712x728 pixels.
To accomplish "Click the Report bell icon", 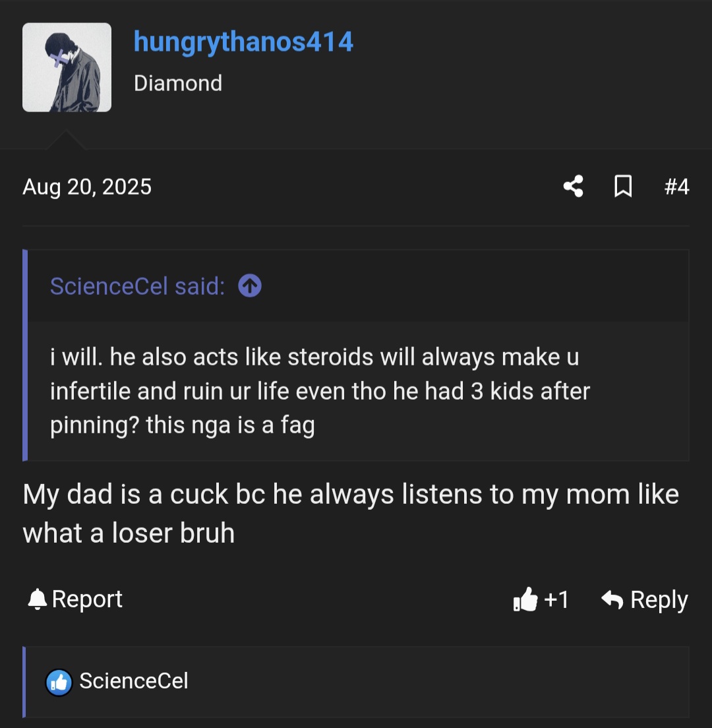I will pyautogui.click(x=37, y=599).
